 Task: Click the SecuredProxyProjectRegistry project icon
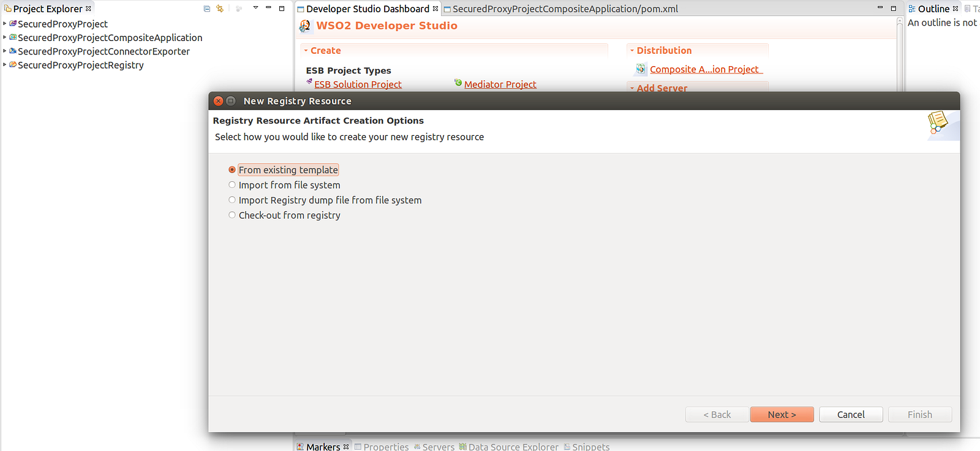click(x=13, y=65)
